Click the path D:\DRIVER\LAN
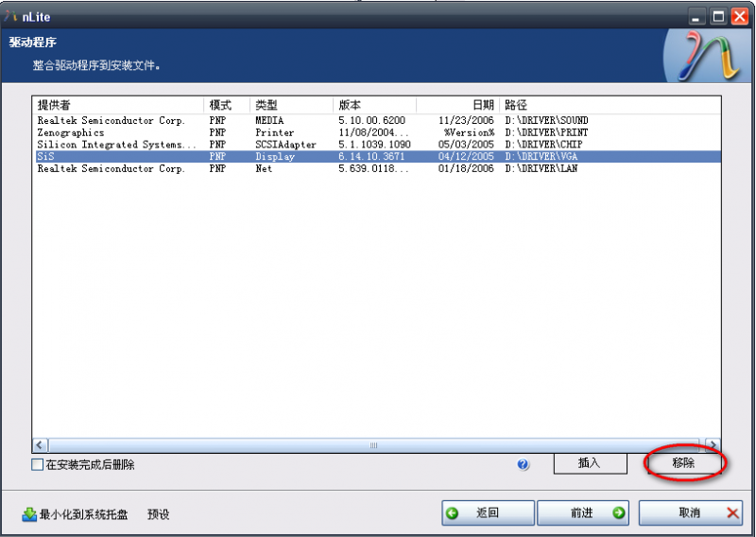 [x=541, y=168]
